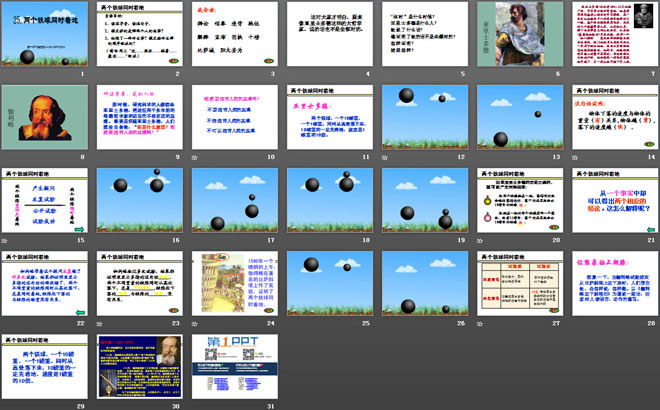Select slide 10 thumbnail
The image size is (660, 410).
[x=235, y=117]
